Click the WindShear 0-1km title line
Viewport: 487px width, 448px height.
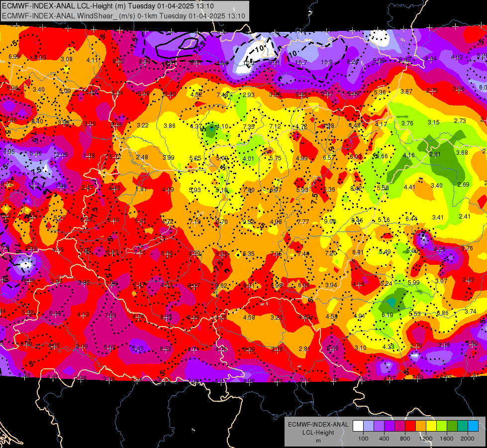click(123, 16)
